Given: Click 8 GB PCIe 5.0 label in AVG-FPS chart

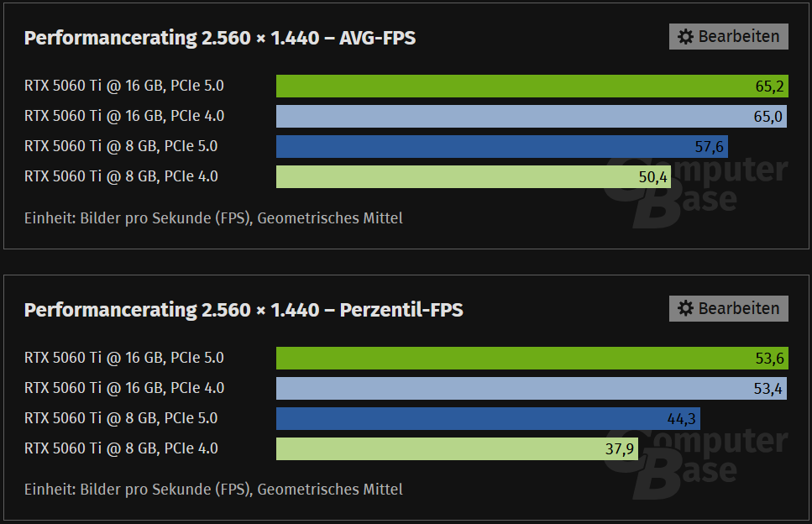Looking at the screenshot, I should coord(121,146).
